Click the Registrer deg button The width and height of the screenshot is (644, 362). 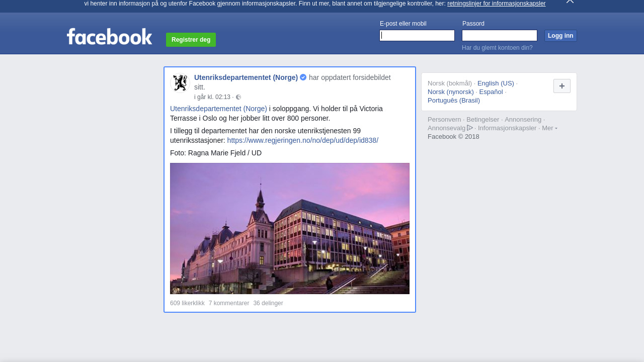(191, 40)
